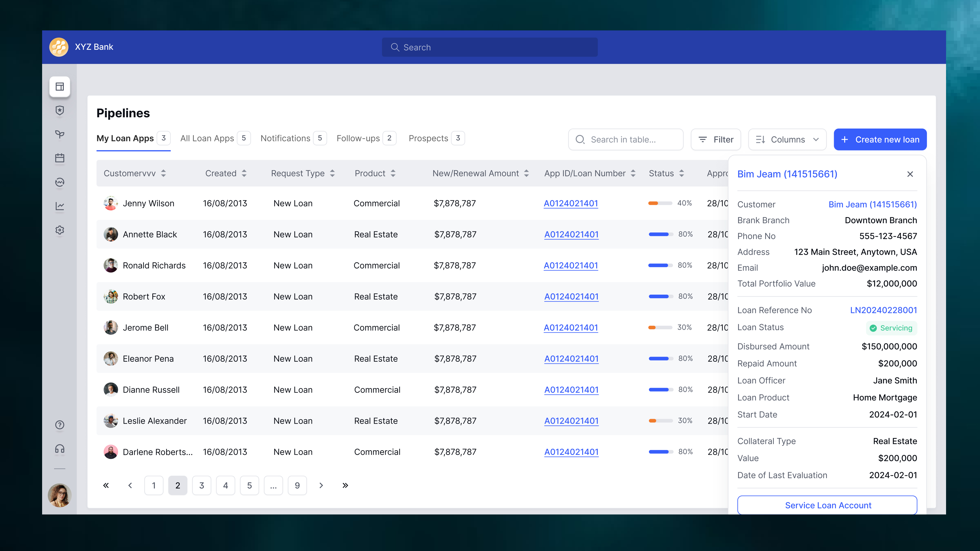The width and height of the screenshot is (980, 551).
Task: Go to next page arrow
Action: pos(321,485)
